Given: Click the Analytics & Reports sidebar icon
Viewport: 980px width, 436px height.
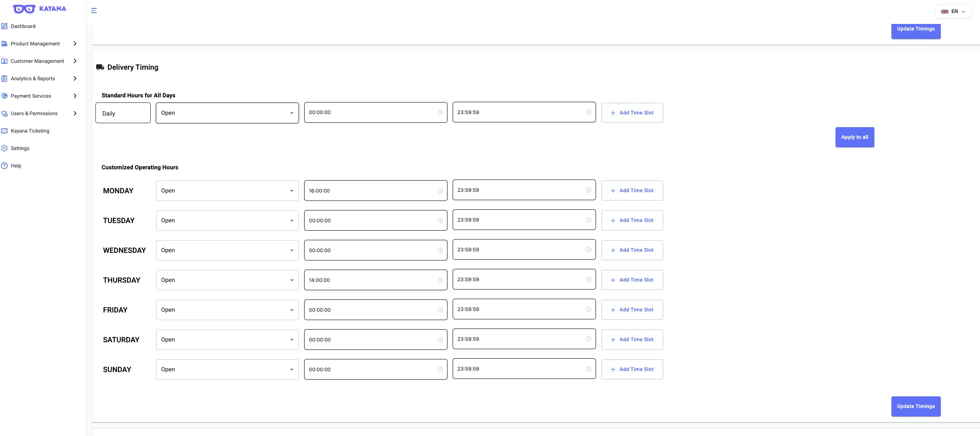Looking at the screenshot, I should 5,79.
